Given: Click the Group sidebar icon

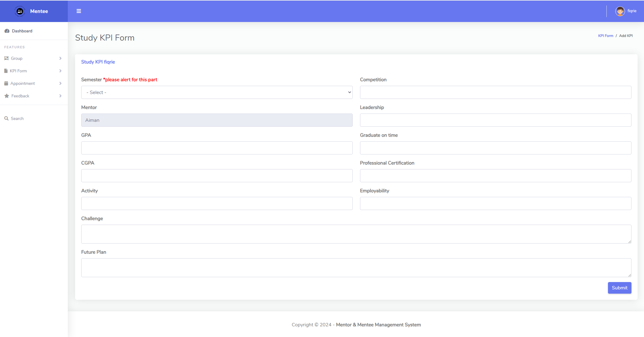Looking at the screenshot, I should pos(6,58).
